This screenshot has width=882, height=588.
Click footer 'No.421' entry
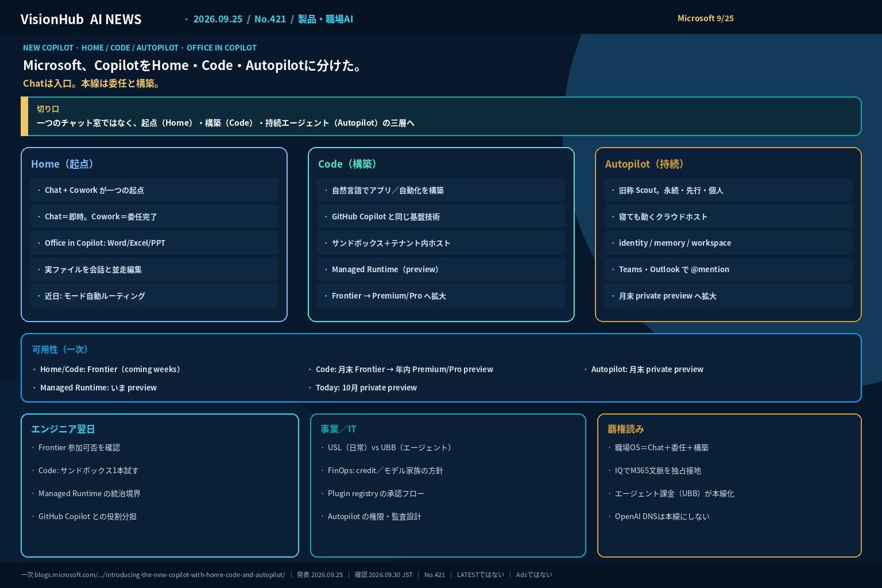tap(435, 575)
